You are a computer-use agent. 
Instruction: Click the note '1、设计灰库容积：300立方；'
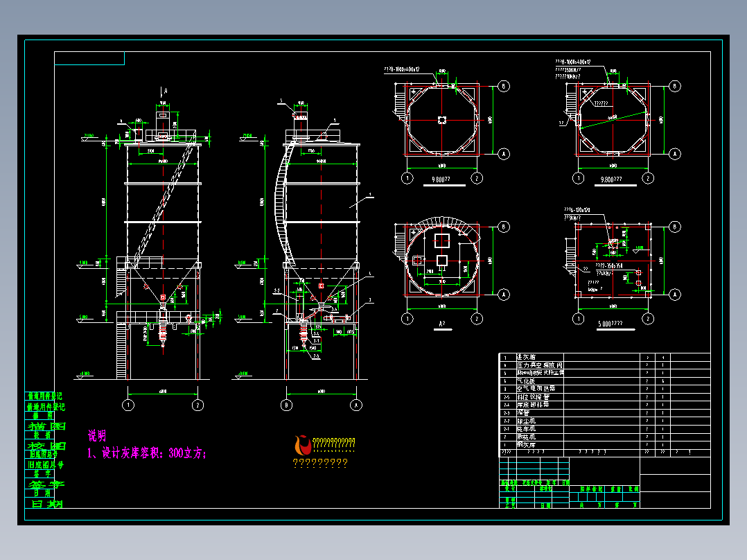click(x=147, y=453)
